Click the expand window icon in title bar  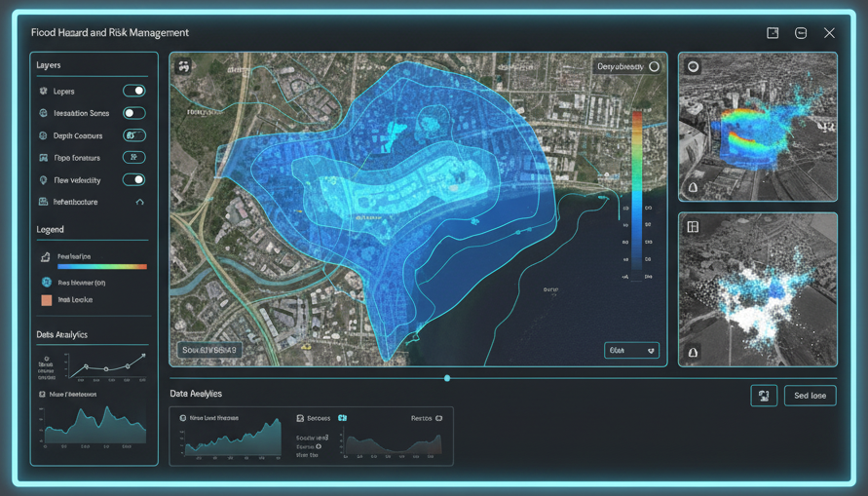773,33
